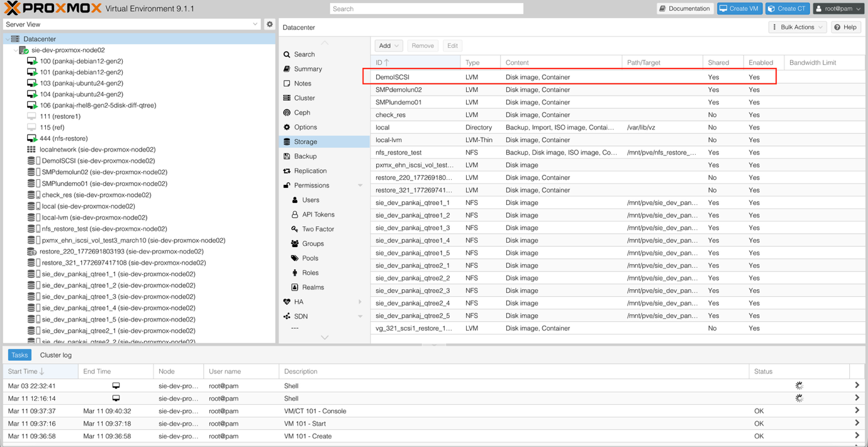
Task: Click the Replication icon in the sidebar
Action: (288, 170)
